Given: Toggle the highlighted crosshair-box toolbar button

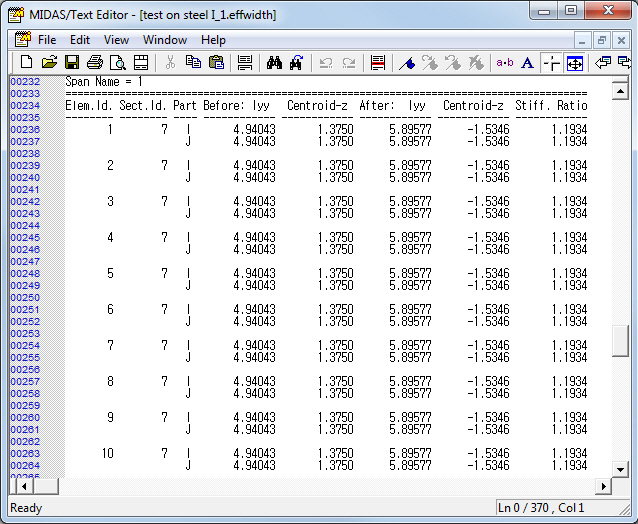Looking at the screenshot, I should (575, 63).
